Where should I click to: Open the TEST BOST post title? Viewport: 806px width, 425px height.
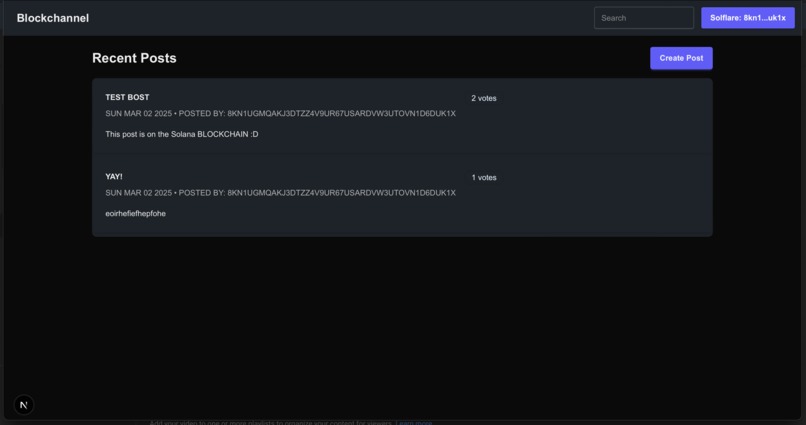point(127,97)
